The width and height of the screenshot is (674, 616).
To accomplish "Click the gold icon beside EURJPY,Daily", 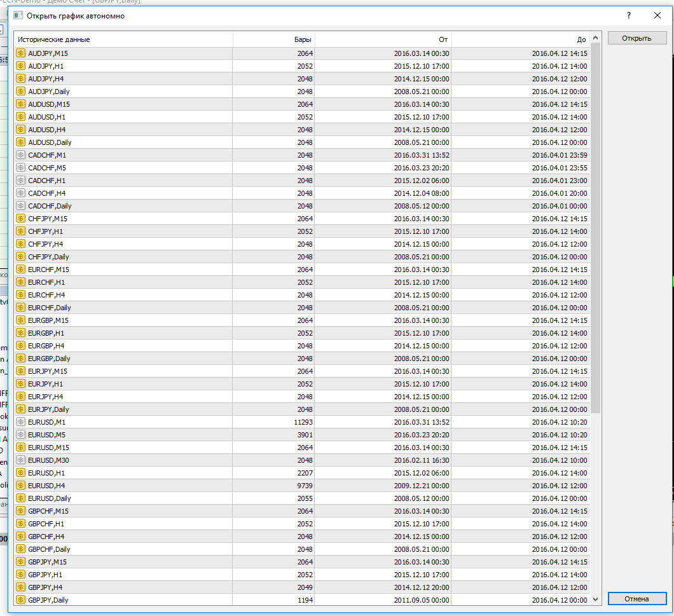I will [20, 409].
